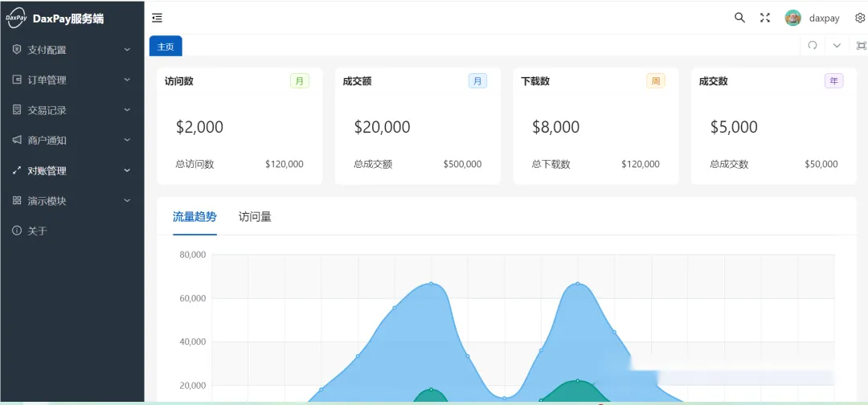Image resolution: width=868 pixels, height=405 pixels.
Task: Click the 下载数 card title
Action: point(535,81)
